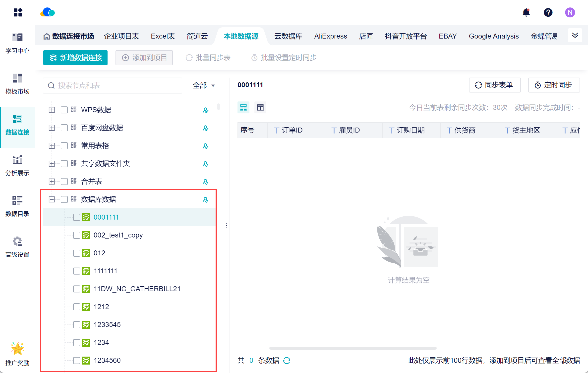Switch to the card list view icon
588x373 pixels.
pyautogui.click(x=243, y=107)
